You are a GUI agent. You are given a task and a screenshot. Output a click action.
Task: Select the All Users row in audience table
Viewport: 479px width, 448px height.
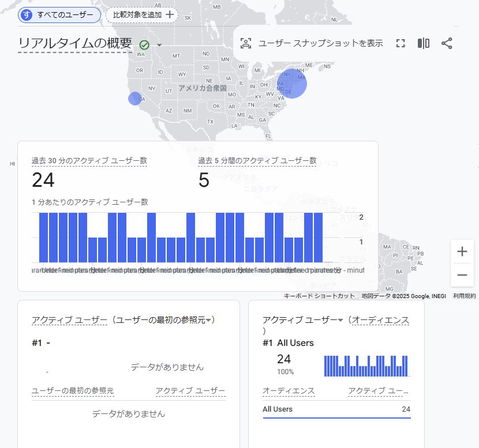point(336,409)
